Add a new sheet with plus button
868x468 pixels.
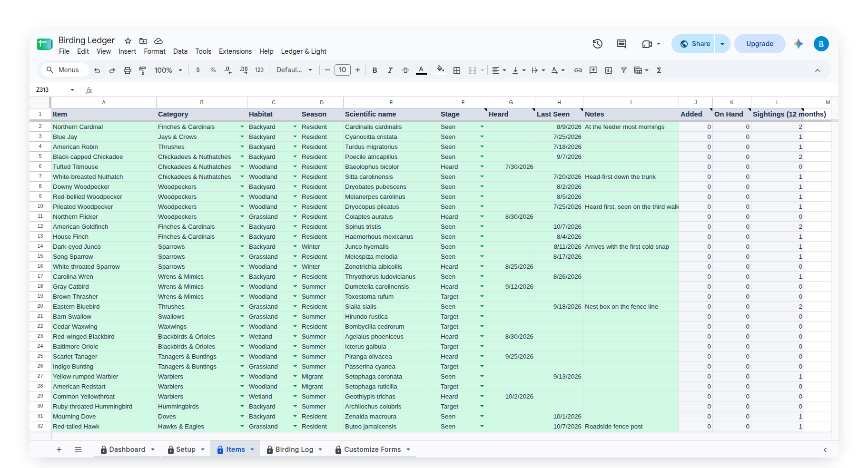(59, 449)
